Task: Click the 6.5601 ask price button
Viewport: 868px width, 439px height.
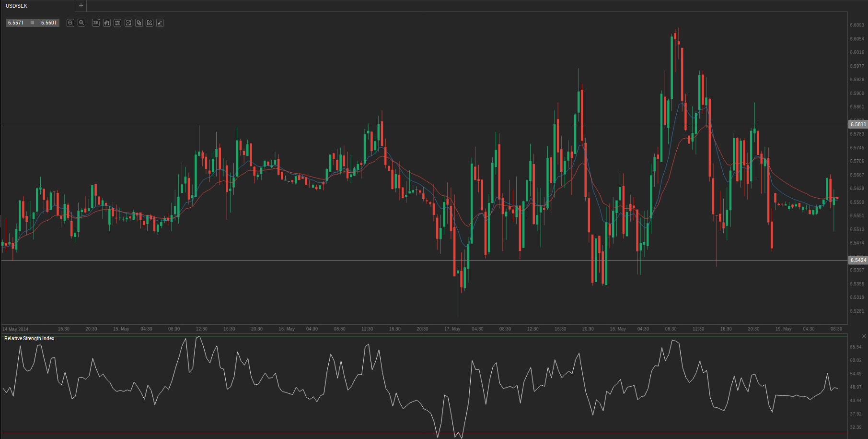Action: 48,23
